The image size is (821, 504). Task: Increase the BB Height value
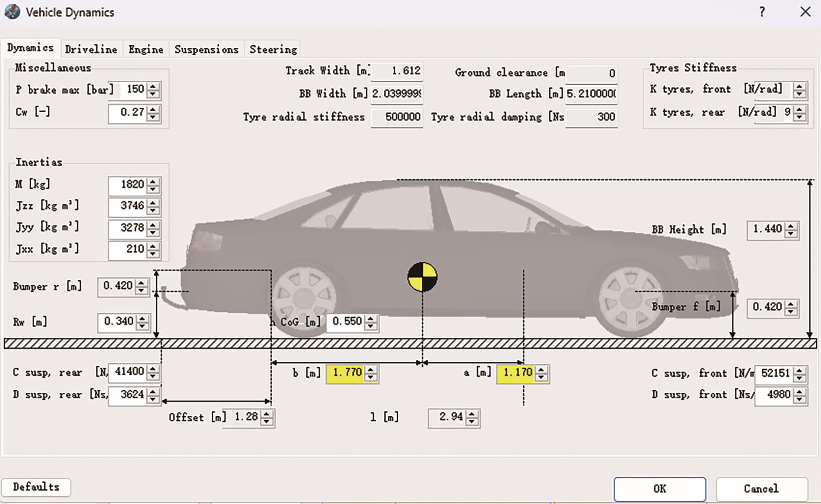pyautogui.click(x=791, y=226)
